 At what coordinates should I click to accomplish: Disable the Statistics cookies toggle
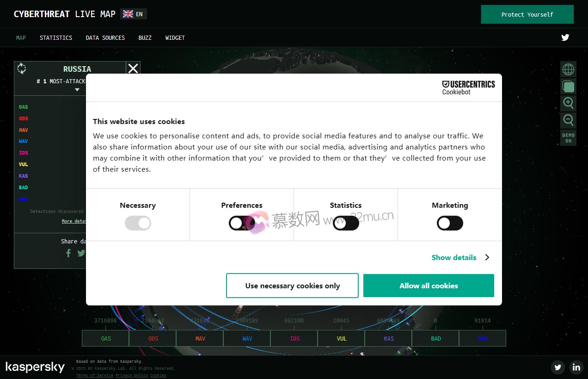coord(346,223)
